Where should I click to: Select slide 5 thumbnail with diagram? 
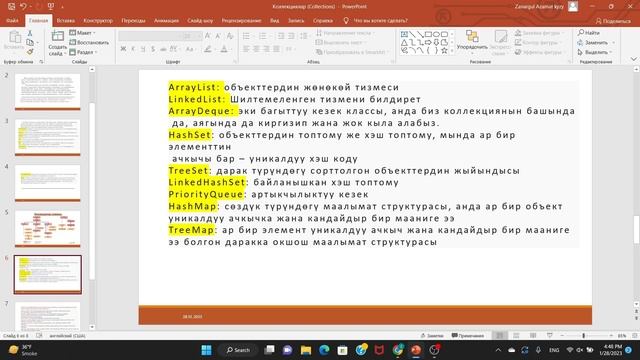coord(48,229)
